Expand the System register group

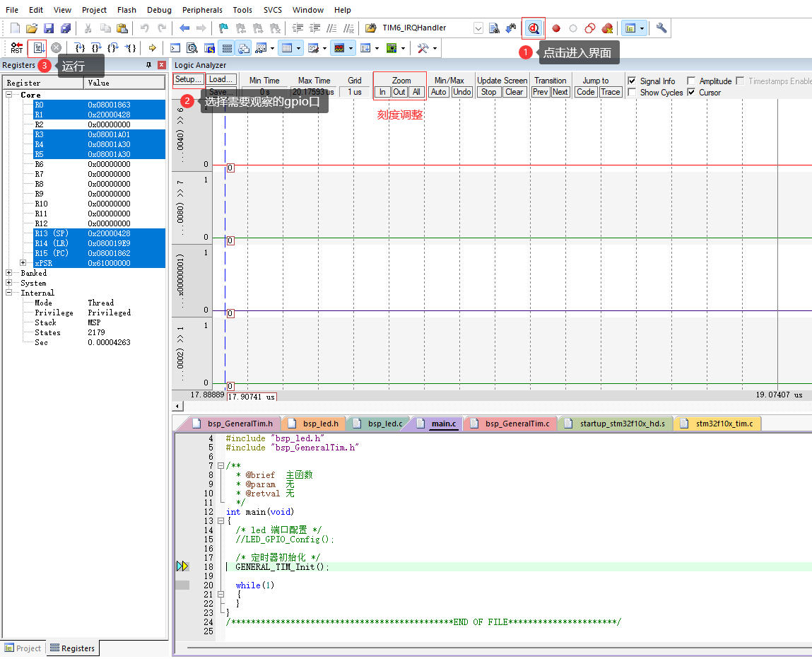8,282
